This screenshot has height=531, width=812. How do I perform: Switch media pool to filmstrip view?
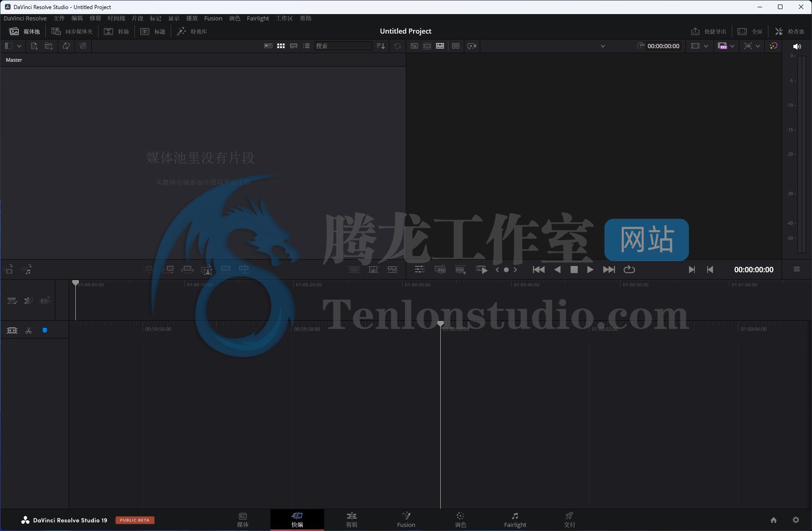pyautogui.click(x=294, y=46)
